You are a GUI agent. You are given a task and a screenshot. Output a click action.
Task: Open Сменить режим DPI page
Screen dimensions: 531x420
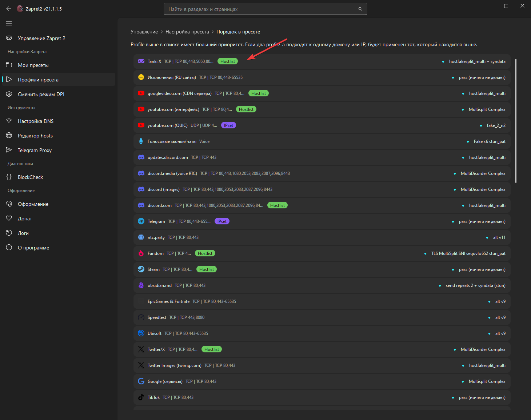(x=59, y=94)
